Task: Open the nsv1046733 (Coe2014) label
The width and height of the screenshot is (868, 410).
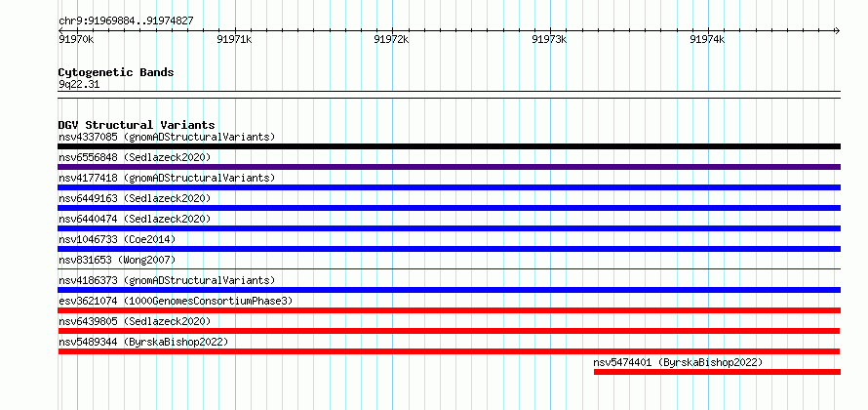Action: click(x=117, y=239)
